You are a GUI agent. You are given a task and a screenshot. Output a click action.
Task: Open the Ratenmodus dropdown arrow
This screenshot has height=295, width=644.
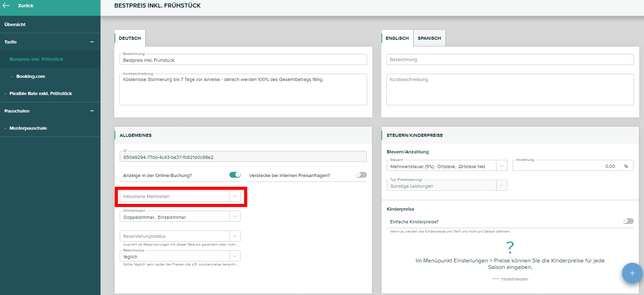235,256
